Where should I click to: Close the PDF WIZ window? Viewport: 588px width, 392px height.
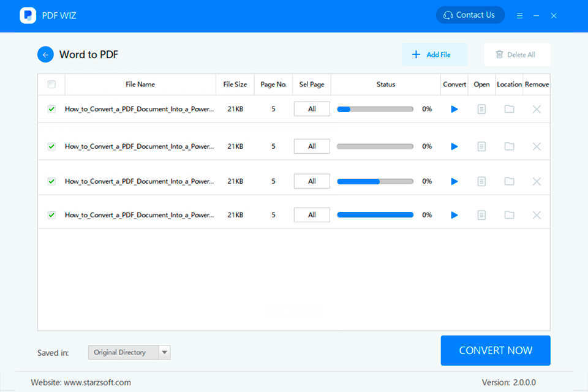click(x=554, y=16)
